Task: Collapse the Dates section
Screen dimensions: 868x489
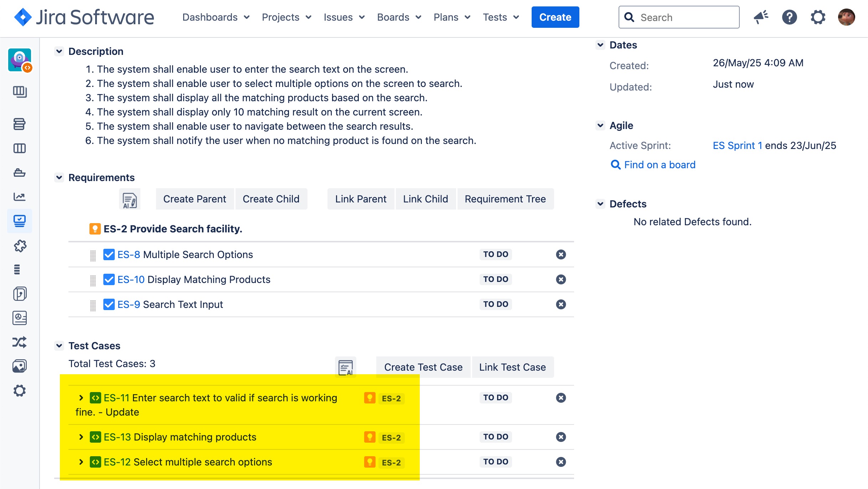Action: click(x=600, y=45)
